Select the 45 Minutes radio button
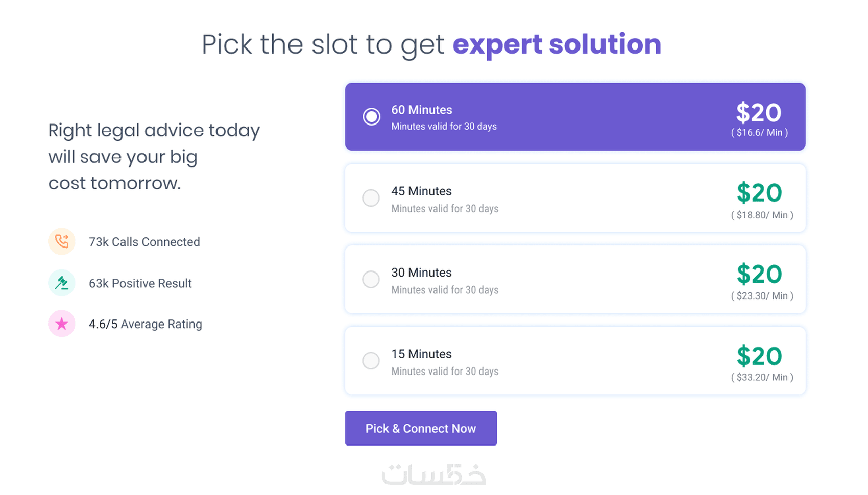 pos(371,198)
